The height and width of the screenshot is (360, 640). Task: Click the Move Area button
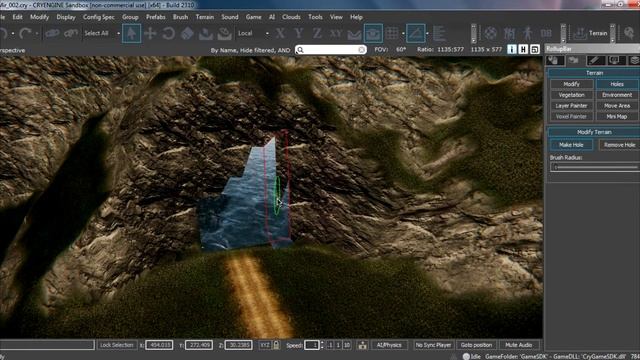(617, 106)
